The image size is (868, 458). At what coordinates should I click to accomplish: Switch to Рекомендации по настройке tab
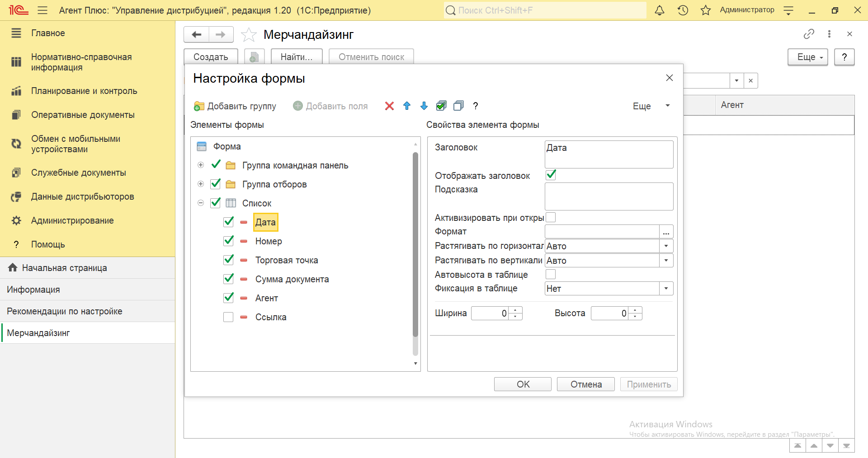pos(87,311)
